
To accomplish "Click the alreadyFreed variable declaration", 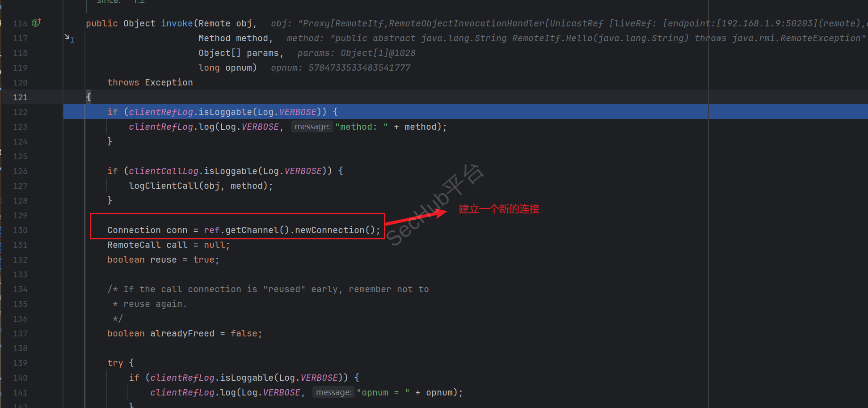I will pos(182,333).
